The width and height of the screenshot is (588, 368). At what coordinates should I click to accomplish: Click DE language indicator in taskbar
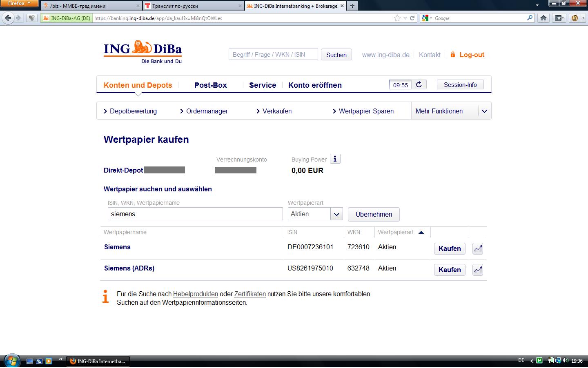pos(521,360)
